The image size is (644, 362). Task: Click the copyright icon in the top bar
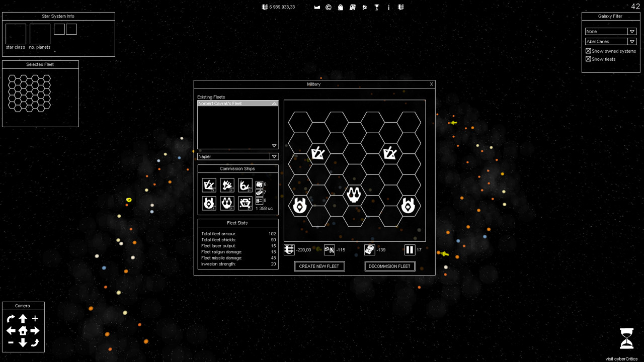point(328,7)
